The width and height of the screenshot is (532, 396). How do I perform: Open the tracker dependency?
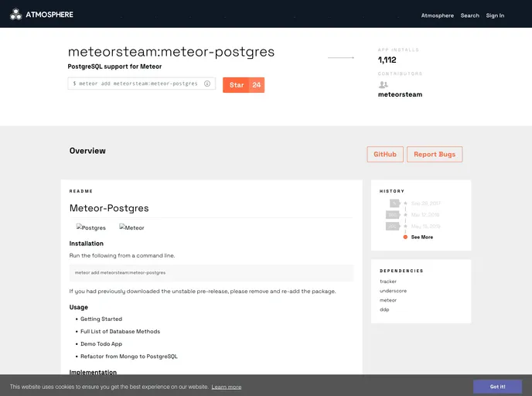388,282
